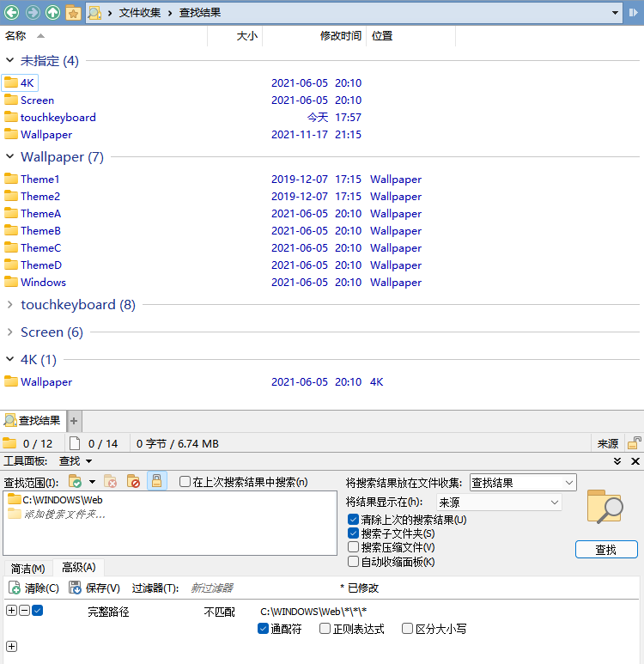Click the 来源 status bar label
Screen dimensions: 644x664
point(608,444)
